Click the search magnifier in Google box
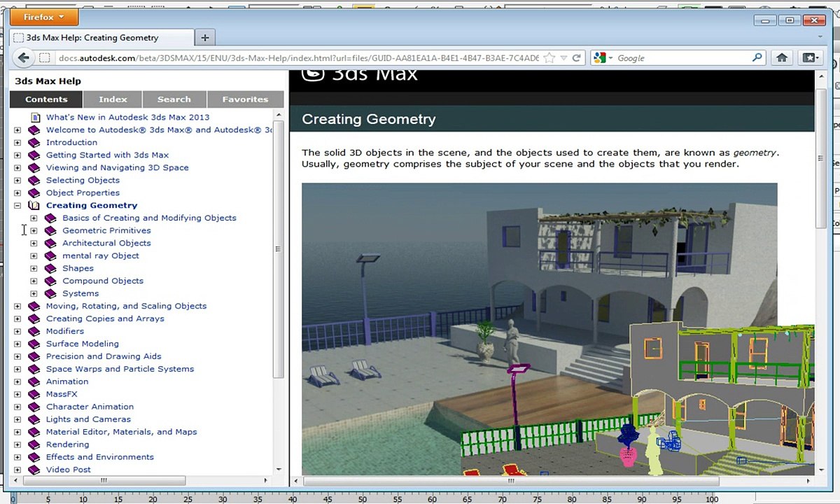Screen dimensions: 840x504 coord(757,58)
